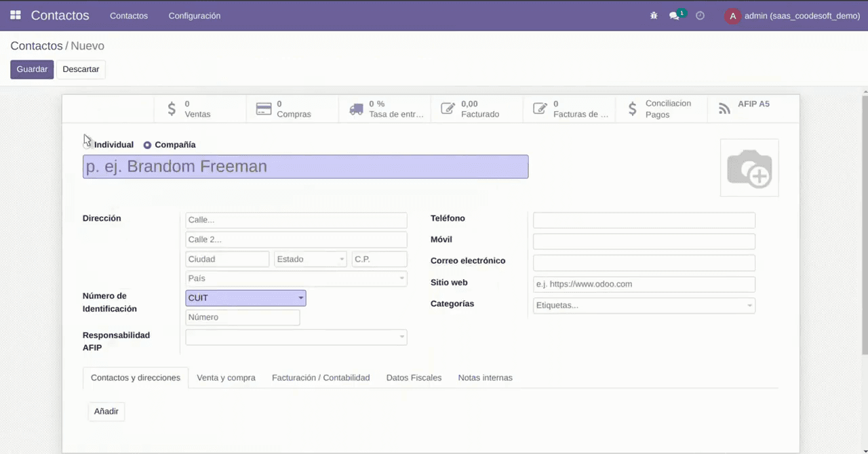The image size is (868, 454).
Task: Open the Configuración menu
Action: (x=195, y=16)
